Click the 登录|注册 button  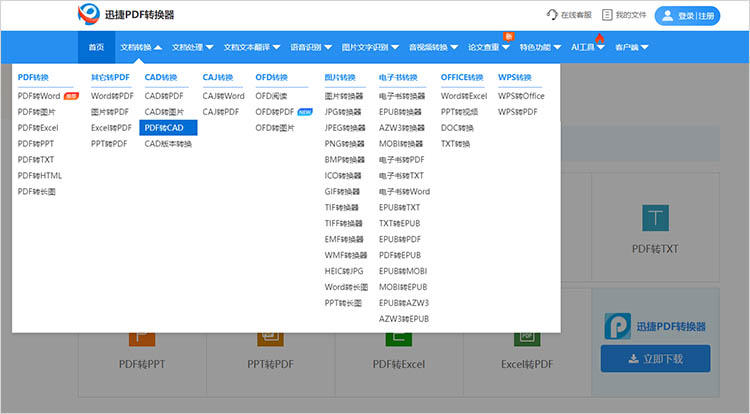point(687,16)
